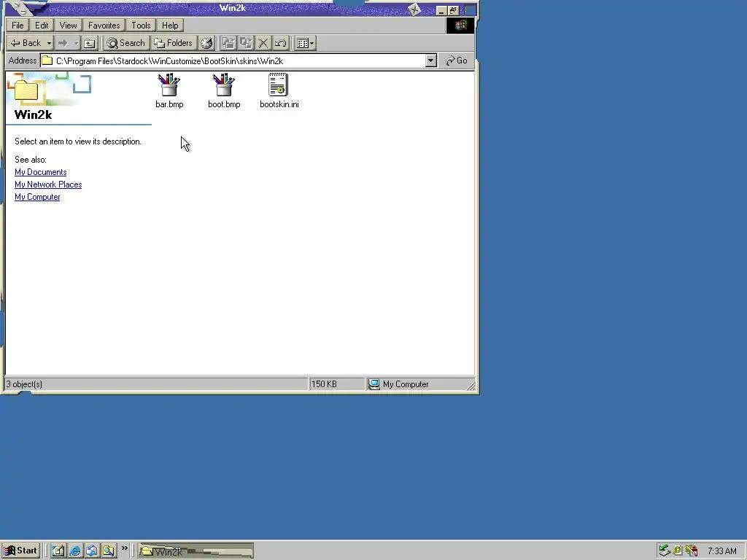Screen dimensions: 747x560
Task: Click the address bar folder icon
Action: [x=47, y=61]
